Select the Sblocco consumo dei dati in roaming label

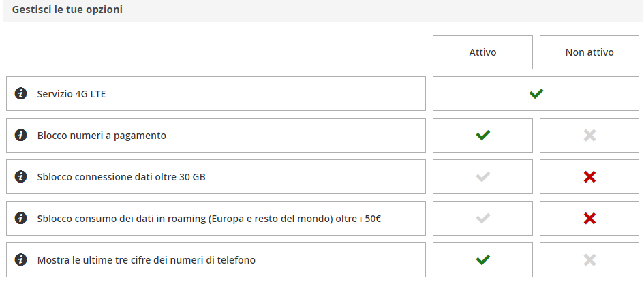pyautogui.click(x=209, y=219)
